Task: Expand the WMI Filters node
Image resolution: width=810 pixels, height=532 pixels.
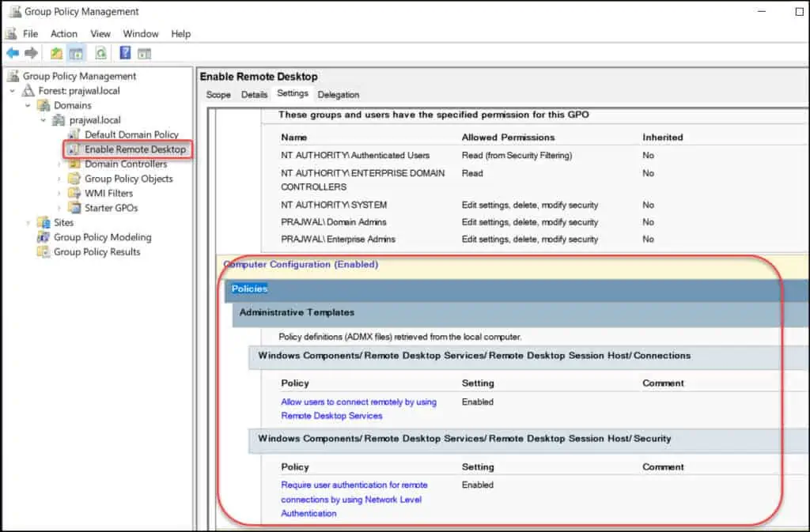Action: point(59,193)
